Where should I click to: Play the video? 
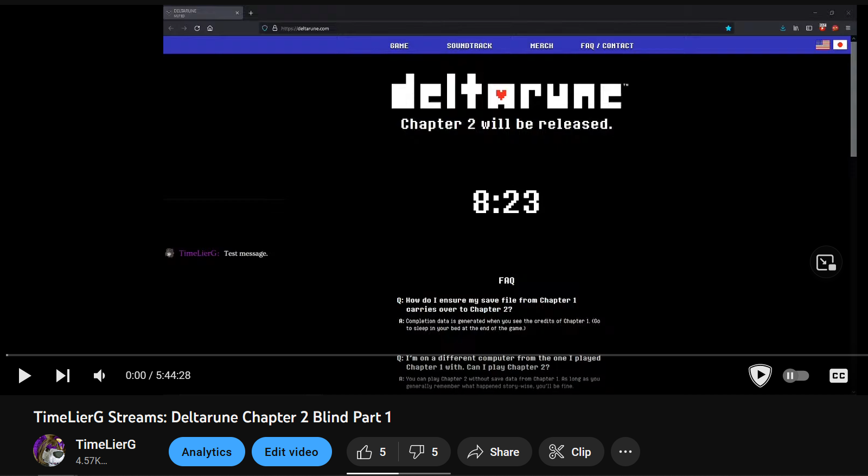click(x=24, y=376)
